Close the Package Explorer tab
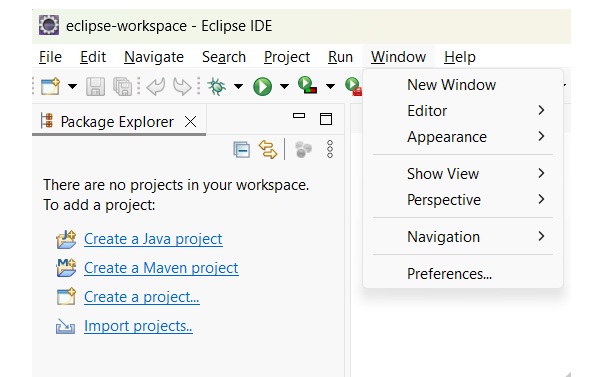Image resolution: width=600 pixels, height=377 pixels. [191, 122]
